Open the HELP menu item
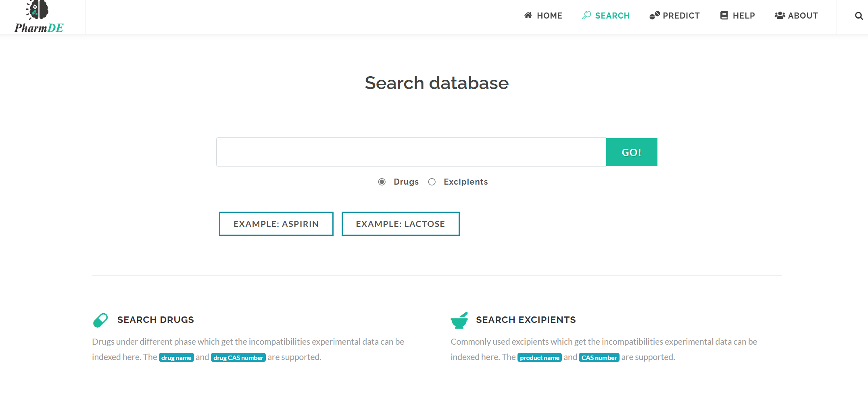Image resolution: width=868 pixels, height=414 pixels. pos(737,16)
